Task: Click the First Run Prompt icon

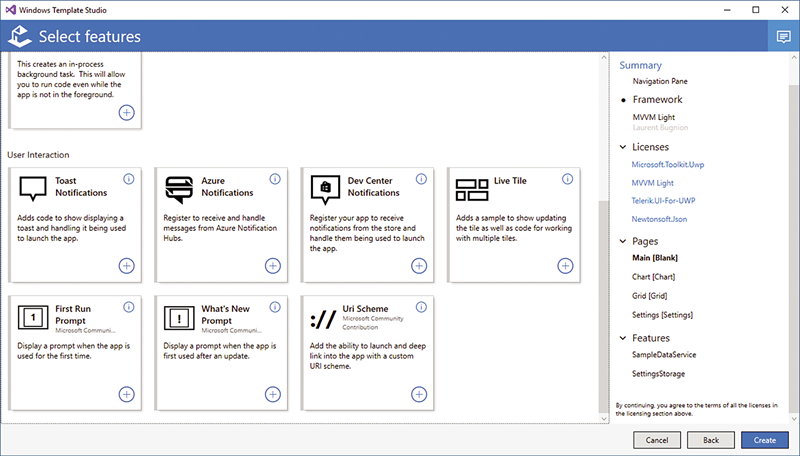Action: [33, 318]
